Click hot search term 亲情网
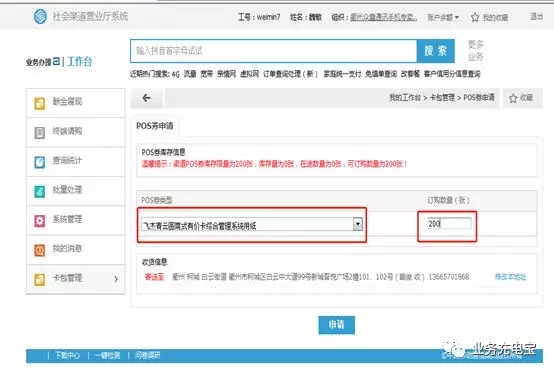 pos(226,74)
